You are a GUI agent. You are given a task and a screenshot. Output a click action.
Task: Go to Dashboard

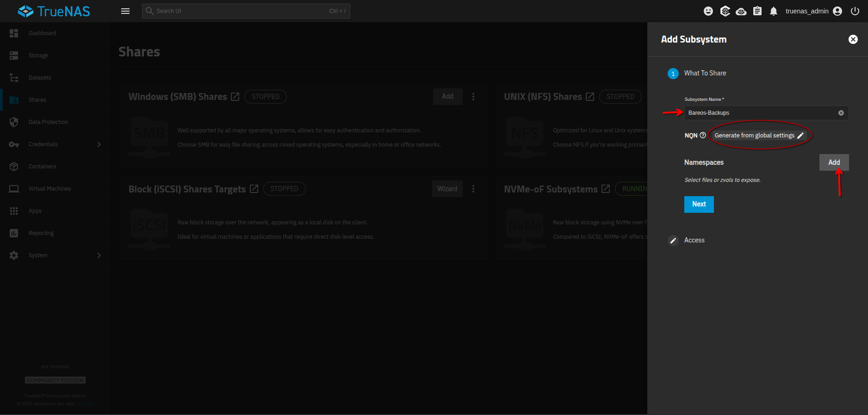click(56, 33)
